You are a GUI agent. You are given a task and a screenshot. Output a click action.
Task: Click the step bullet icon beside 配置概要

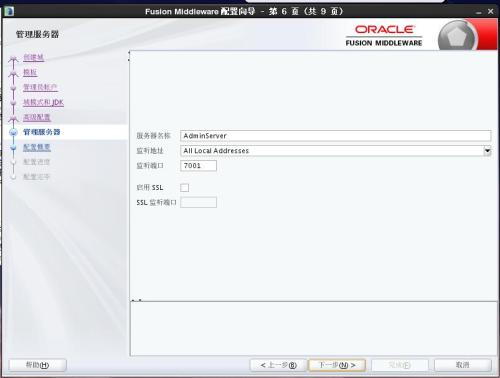13,147
